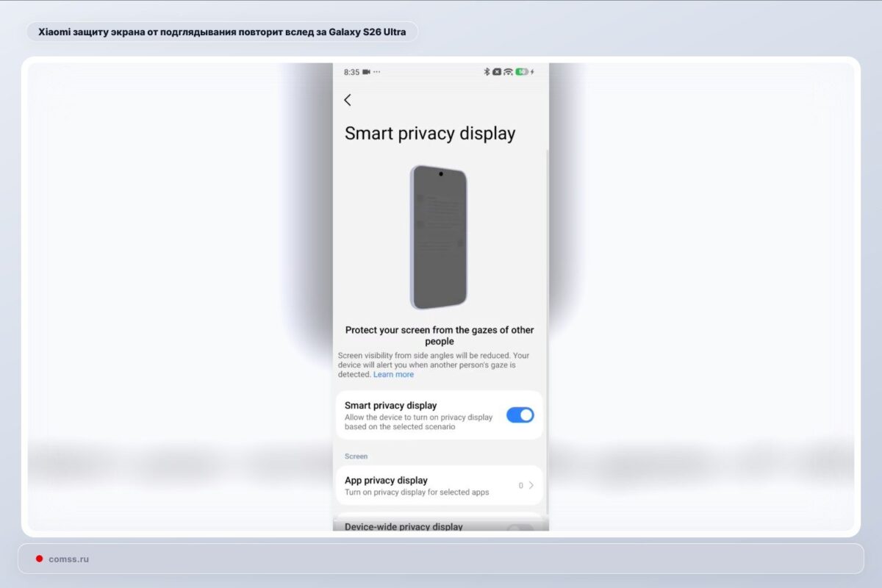The image size is (882, 588).
Task: Click the Smart privacy display page title
Action: tap(430, 133)
